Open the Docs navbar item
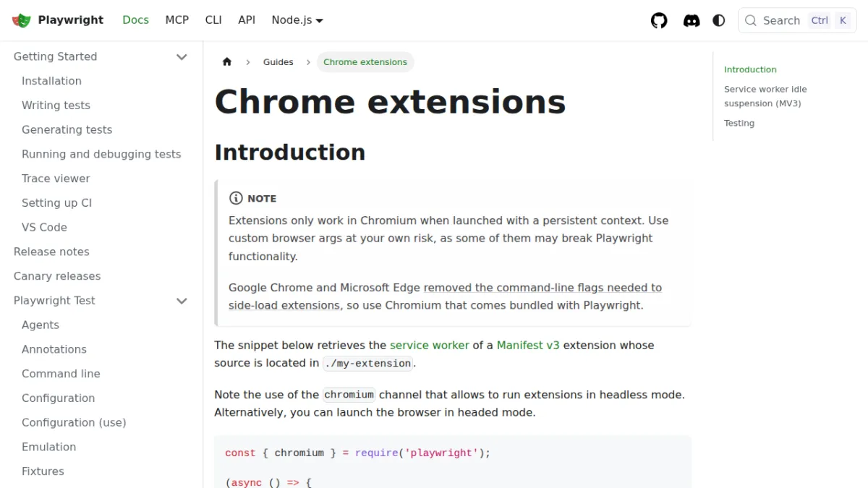Viewport: 868px width, 488px height. [x=136, y=20]
